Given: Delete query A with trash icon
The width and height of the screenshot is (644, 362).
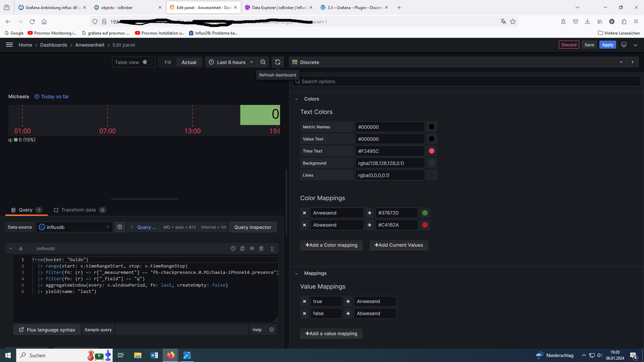Looking at the screenshot, I should click(261, 248).
